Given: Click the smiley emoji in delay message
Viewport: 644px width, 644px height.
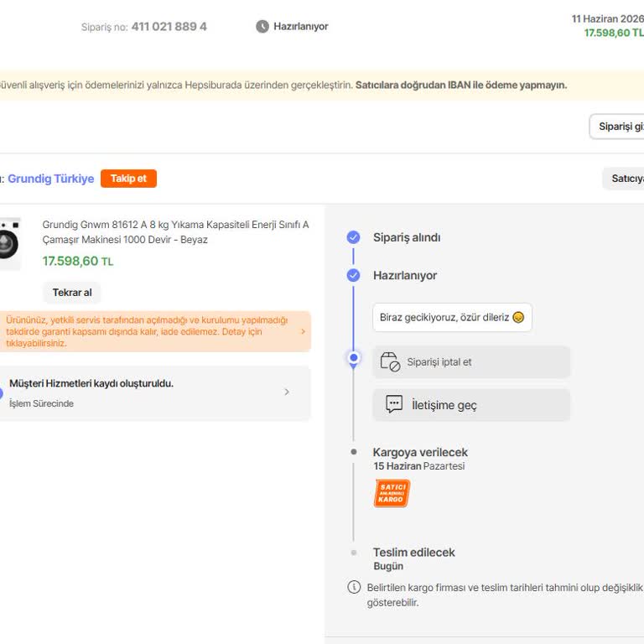Looking at the screenshot, I should pyautogui.click(x=518, y=318).
